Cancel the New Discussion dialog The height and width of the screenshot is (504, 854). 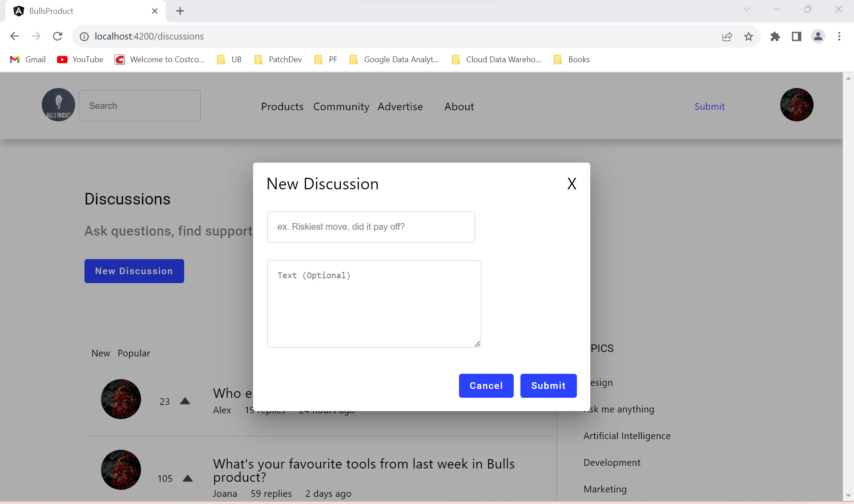[x=486, y=386]
